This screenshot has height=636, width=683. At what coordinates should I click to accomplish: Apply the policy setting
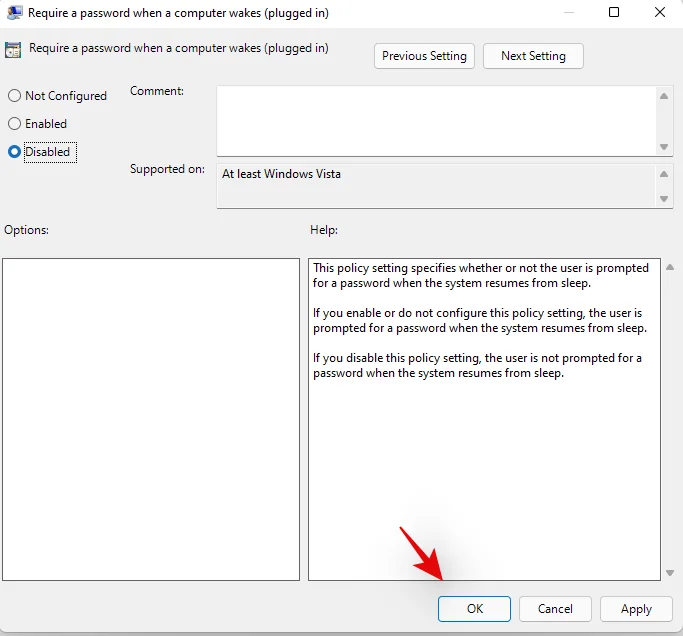coord(636,609)
